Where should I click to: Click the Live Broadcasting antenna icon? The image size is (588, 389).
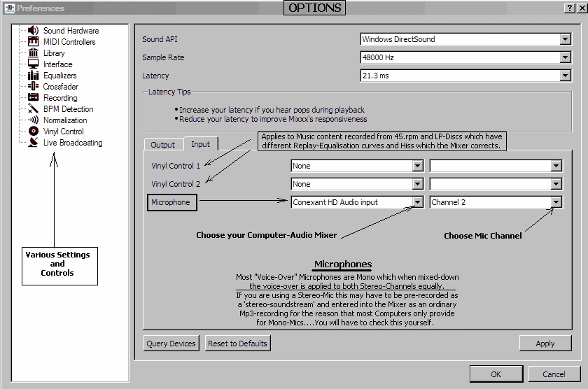pos(33,143)
